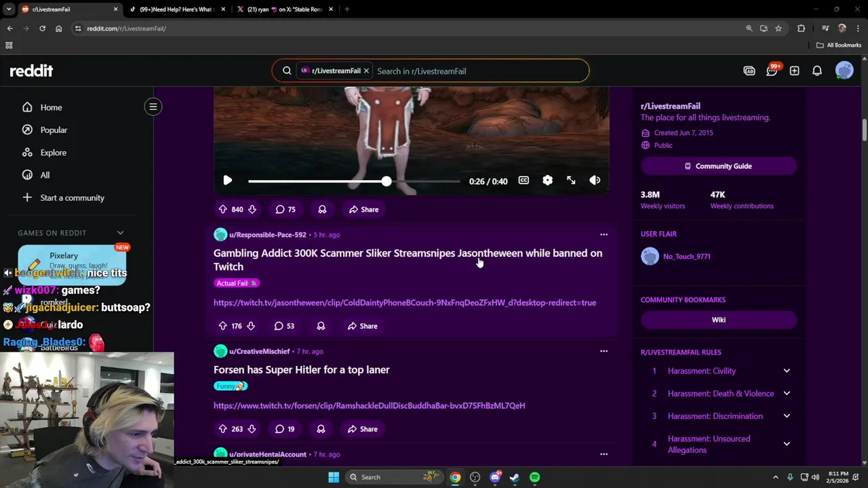
Task: Upvote the post with 840 votes
Action: point(222,209)
